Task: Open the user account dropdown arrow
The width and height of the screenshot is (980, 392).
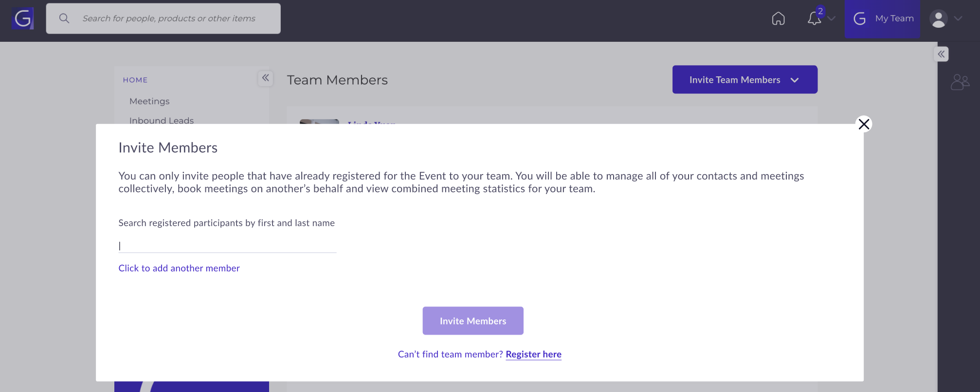Action: pos(958,18)
